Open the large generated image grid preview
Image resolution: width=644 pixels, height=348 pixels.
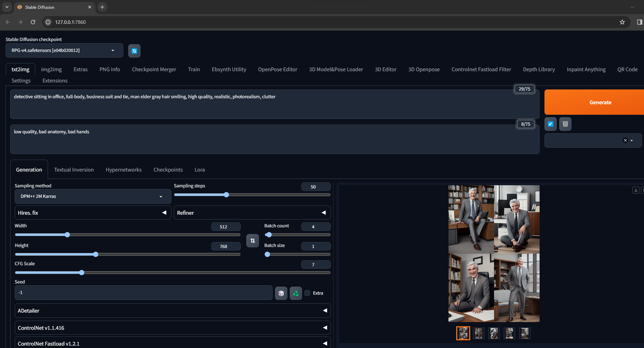494,254
